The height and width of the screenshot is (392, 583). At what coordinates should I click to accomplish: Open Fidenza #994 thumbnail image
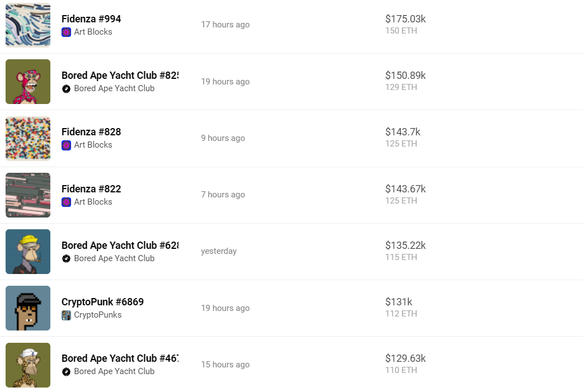[x=28, y=25]
